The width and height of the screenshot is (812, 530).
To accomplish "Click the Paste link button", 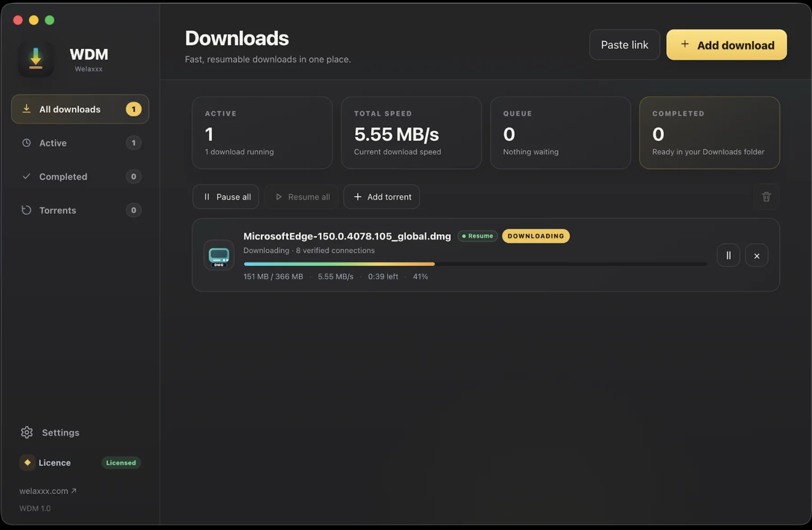I will click(624, 45).
